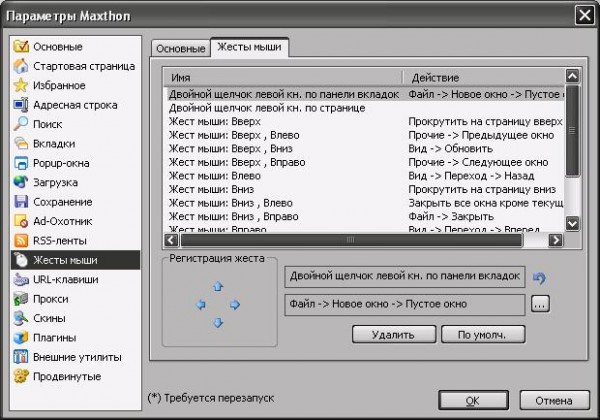Click the Сохранение floppy disk icon
Image resolution: width=600 pixels, height=420 pixels.
[x=21, y=202]
